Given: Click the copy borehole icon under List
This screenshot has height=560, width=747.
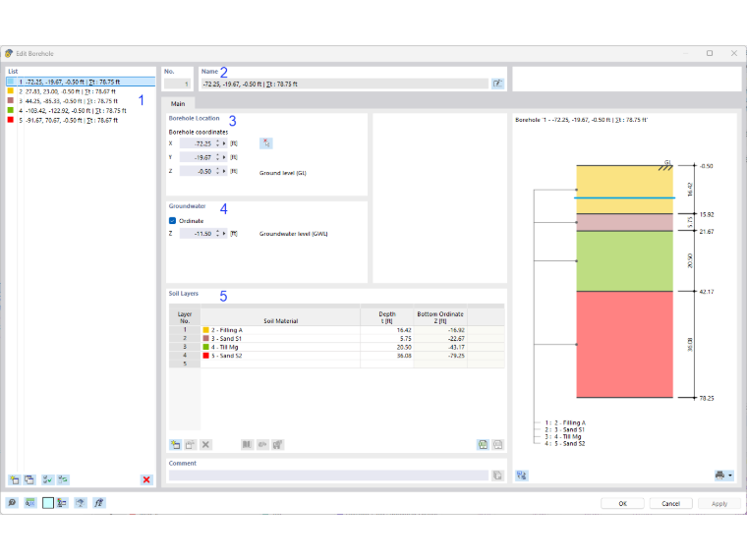Looking at the screenshot, I should 29,479.
